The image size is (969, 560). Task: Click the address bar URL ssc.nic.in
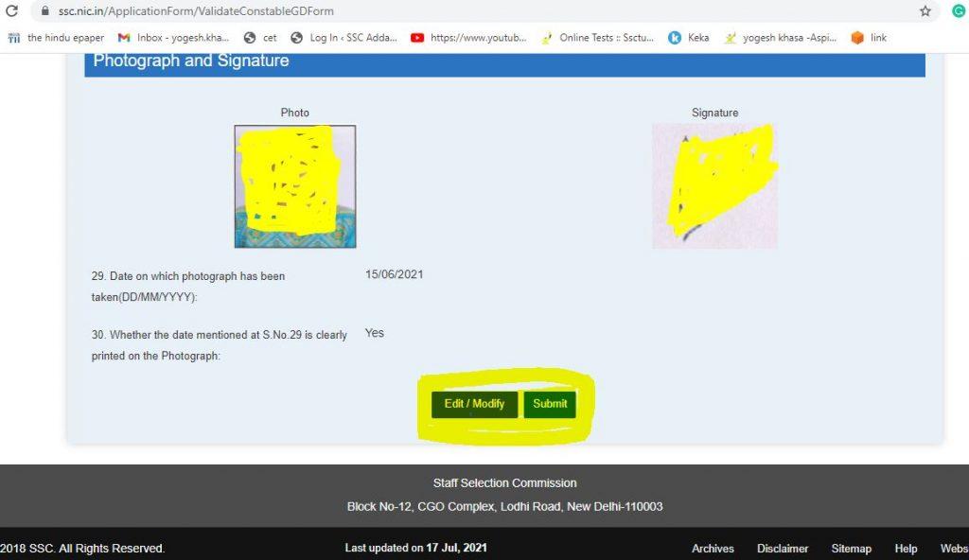[x=196, y=11]
